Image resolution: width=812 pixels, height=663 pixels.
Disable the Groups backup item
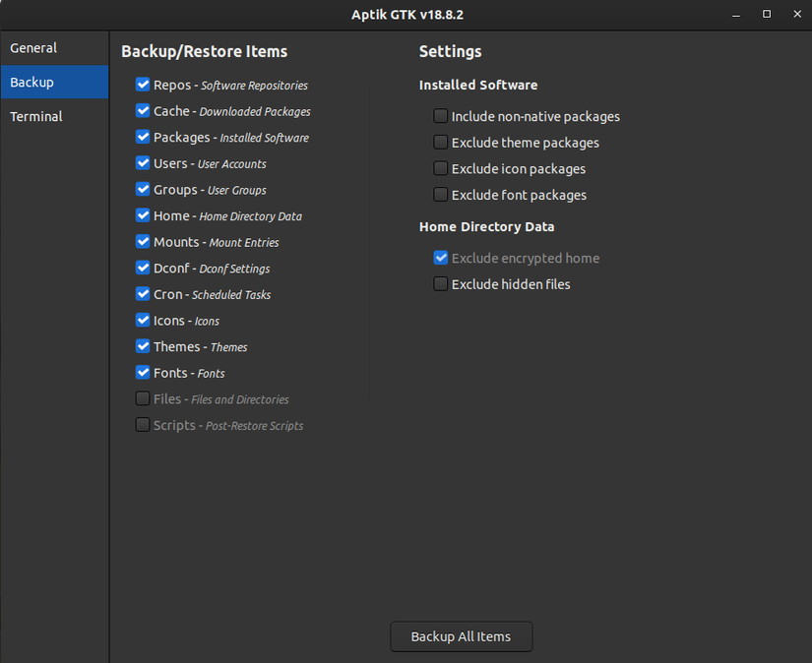[143, 190]
